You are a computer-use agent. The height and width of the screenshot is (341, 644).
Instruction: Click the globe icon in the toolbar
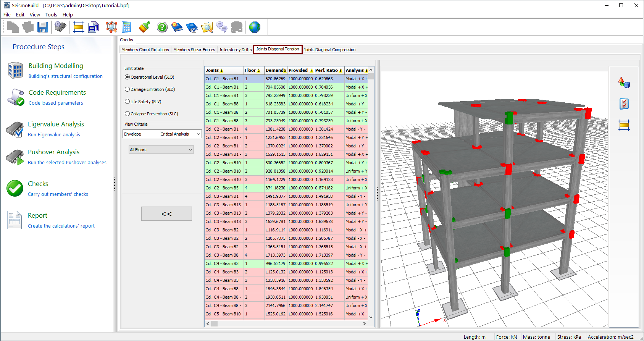click(x=254, y=27)
